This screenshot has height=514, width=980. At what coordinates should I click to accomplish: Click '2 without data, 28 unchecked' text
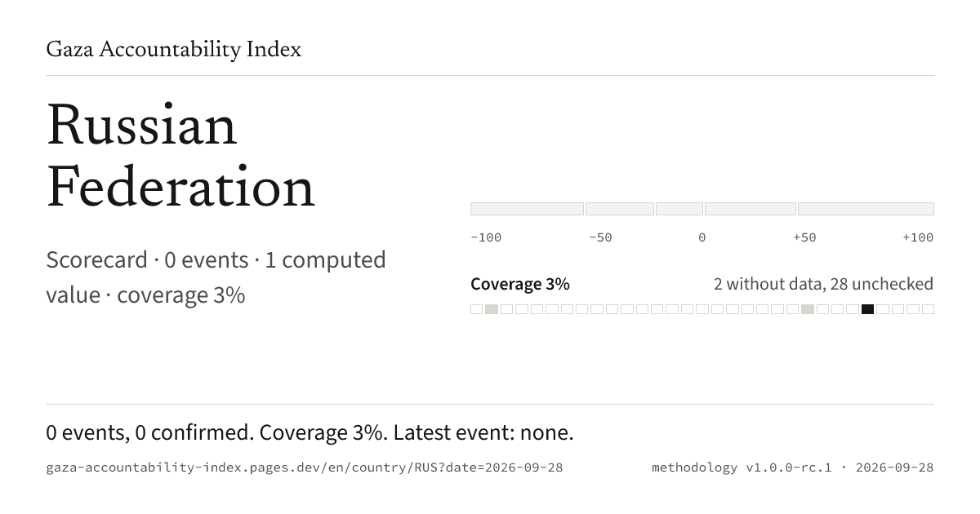[x=823, y=284]
